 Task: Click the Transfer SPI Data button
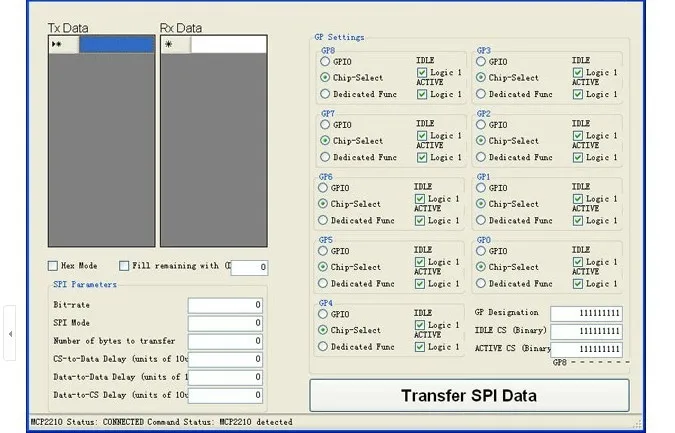469,395
